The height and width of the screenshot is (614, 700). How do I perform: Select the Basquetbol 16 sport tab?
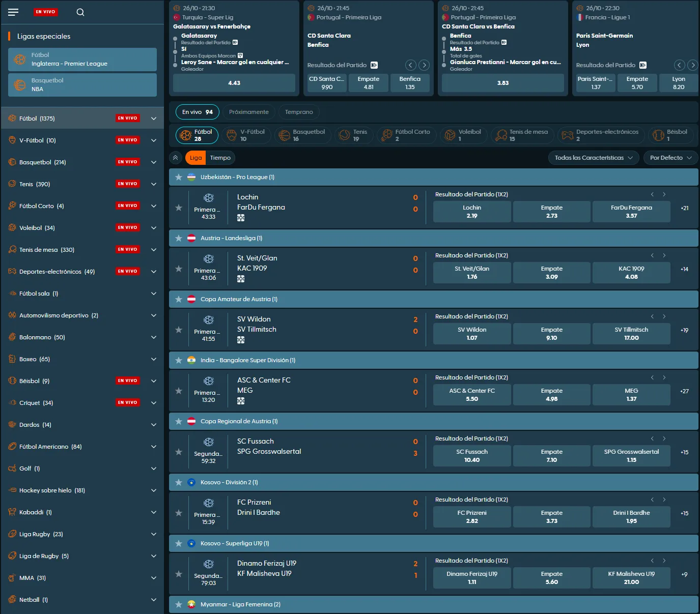pyautogui.click(x=303, y=135)
